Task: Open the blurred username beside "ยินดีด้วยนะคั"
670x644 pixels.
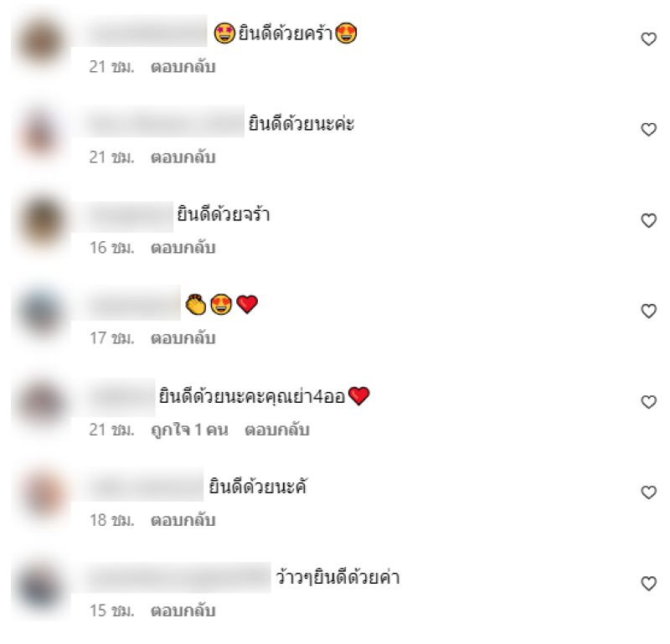Action: 138,485
